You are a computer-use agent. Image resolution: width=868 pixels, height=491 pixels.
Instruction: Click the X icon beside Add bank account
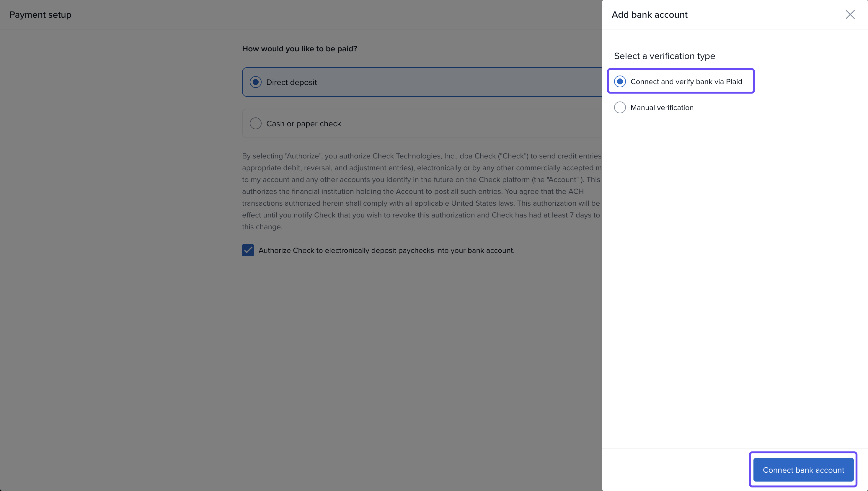tap(850, 14)
